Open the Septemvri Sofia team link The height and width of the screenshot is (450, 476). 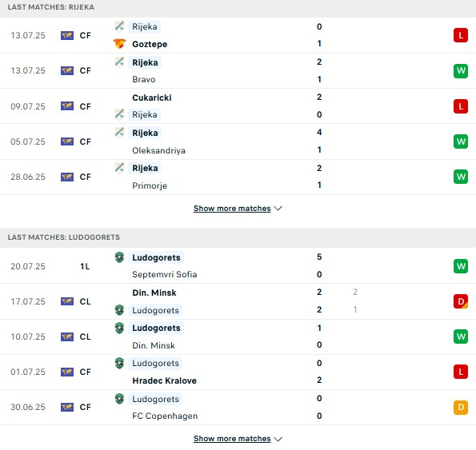[x=165, y=274]
